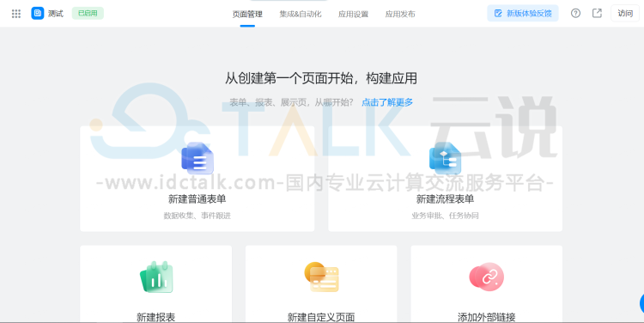Select the 应用发布 tab
Viewport: 644px width, 323px height.
point(400,14)
